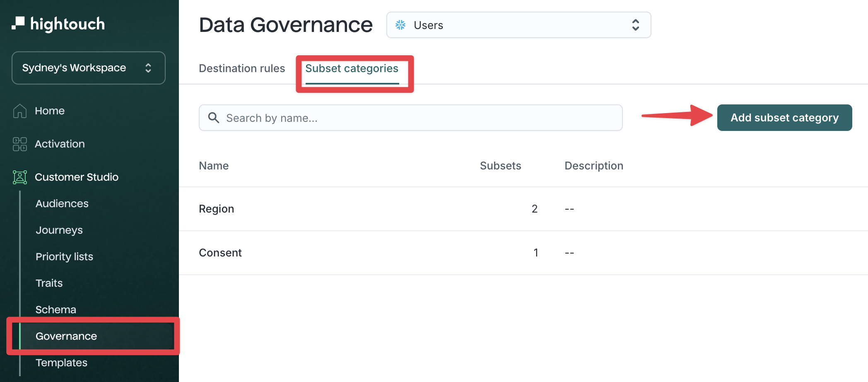Click the workspace selector up-down arrows
The image size is (868, 382).
click(148, 68)
